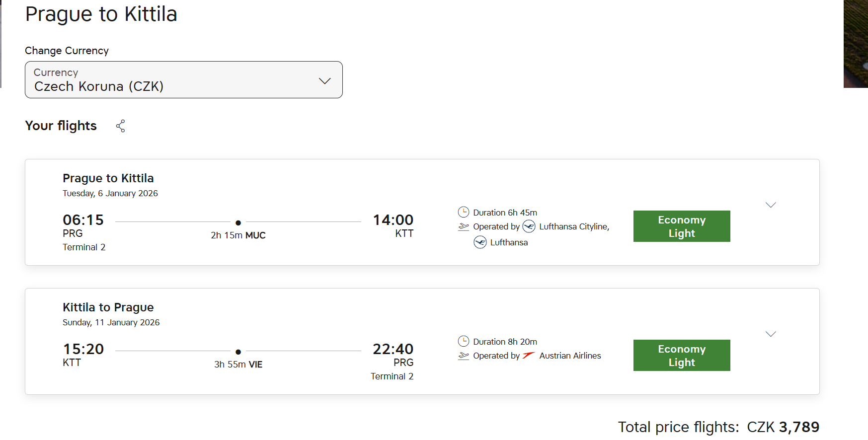Click Economy Light on return flight
868x440 pixels.
[x=681, y=356]
